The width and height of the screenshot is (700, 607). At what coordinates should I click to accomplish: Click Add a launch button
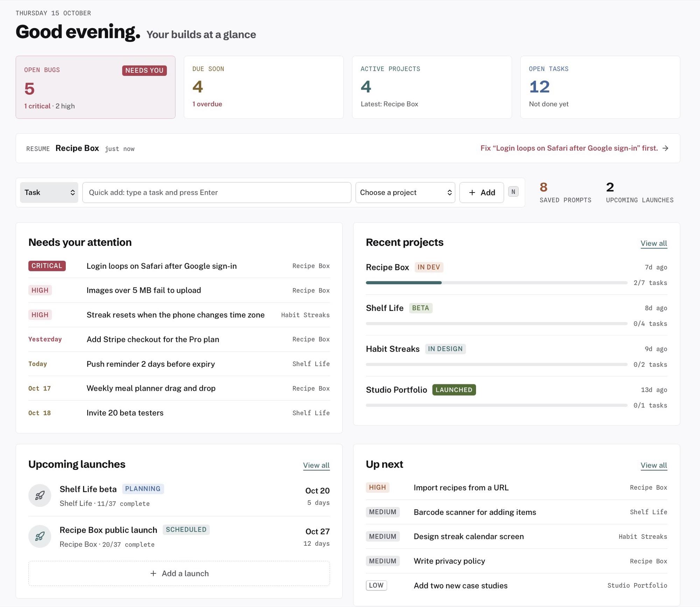tap(179, 573)
